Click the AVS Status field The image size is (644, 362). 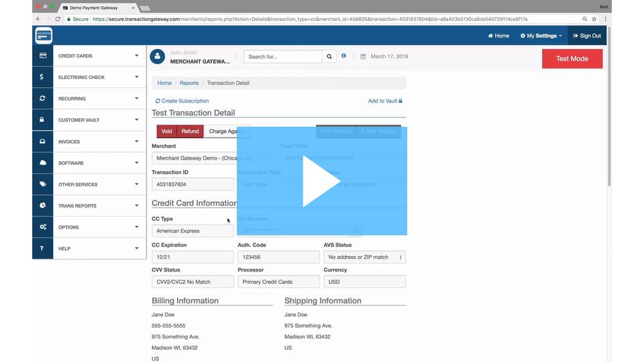coord(365,257)
